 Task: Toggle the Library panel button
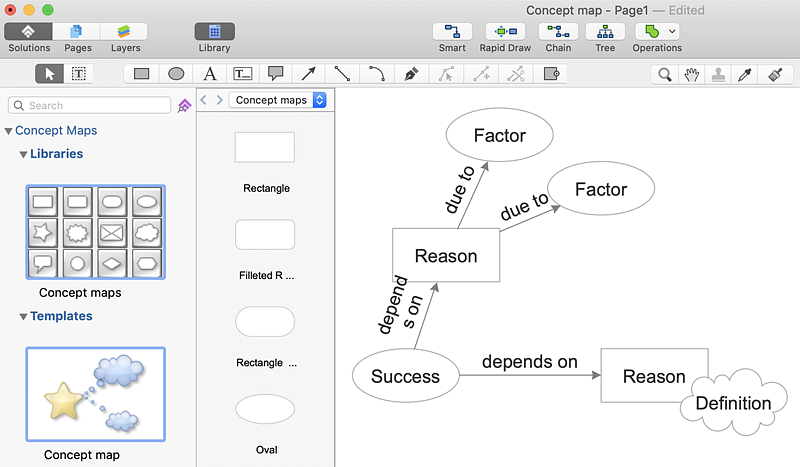tap(215, 32)
